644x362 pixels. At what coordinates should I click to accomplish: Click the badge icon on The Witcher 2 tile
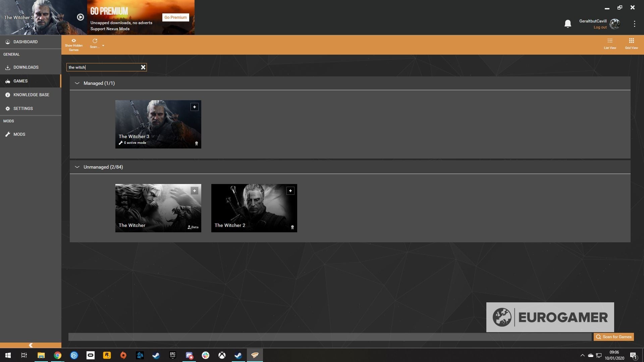pyautogui.click(x=292, y=227)
